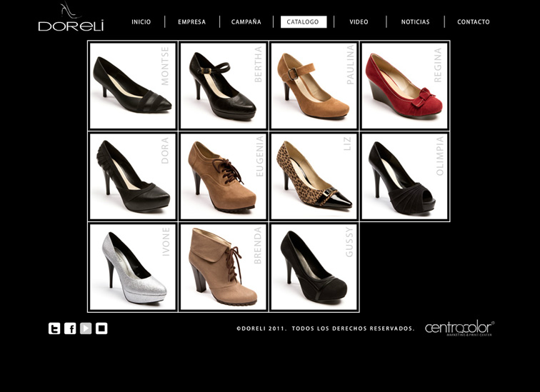This screenshot has width=540, height=392.
Task: Choose the silver Ivone platform heel
Action: point(133,267)
